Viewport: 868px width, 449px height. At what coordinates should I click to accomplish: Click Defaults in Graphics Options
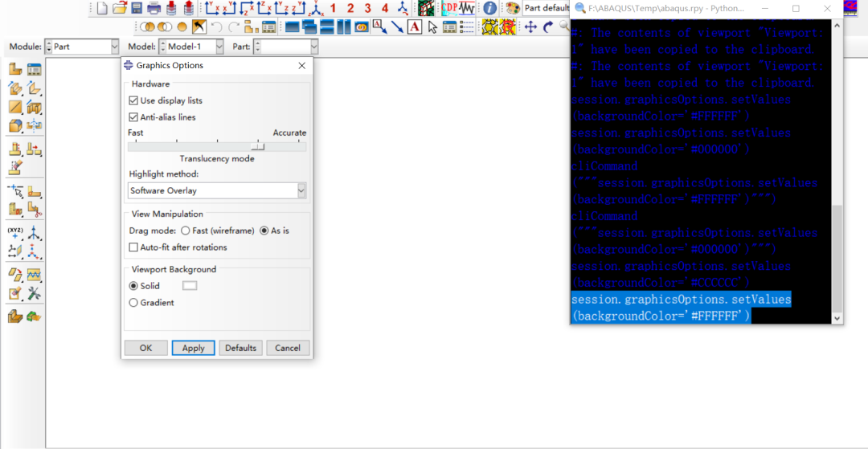pyautogui.click(x=241, y=348)
